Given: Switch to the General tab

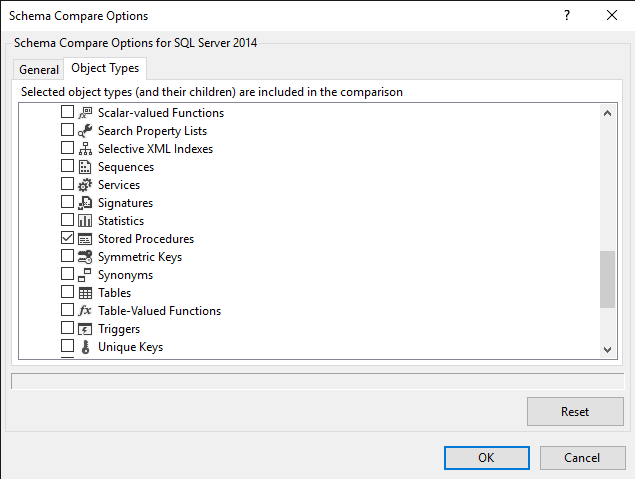Looking at the screenshot, I should pyautogui.click(x=39, y=70).
